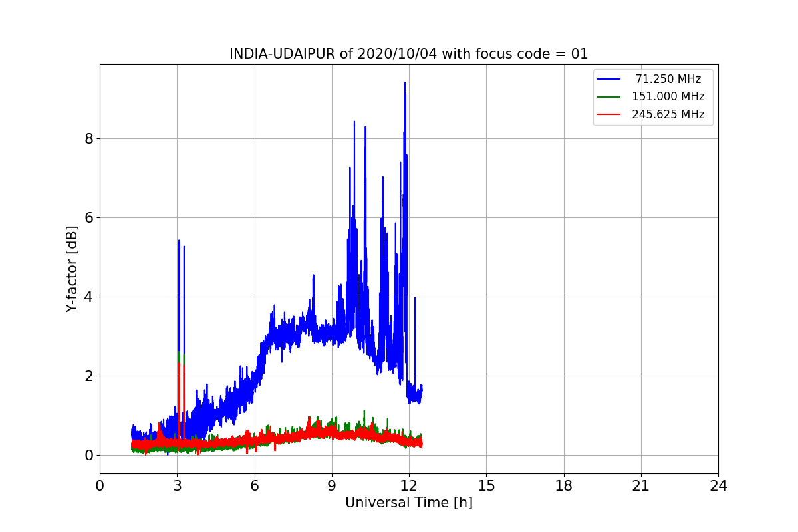The image size is (798, 532).
Task: Click x-axis tick label 9
Action: tap(332, 486)
